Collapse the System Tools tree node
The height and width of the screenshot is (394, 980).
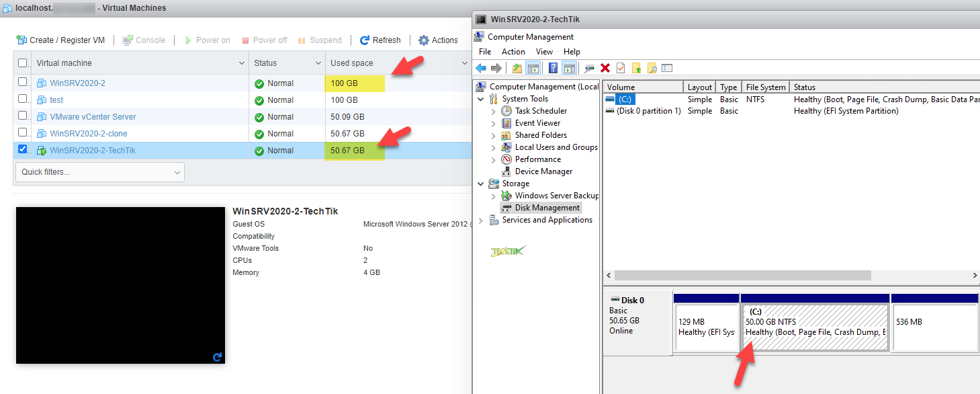pos(481,99)
